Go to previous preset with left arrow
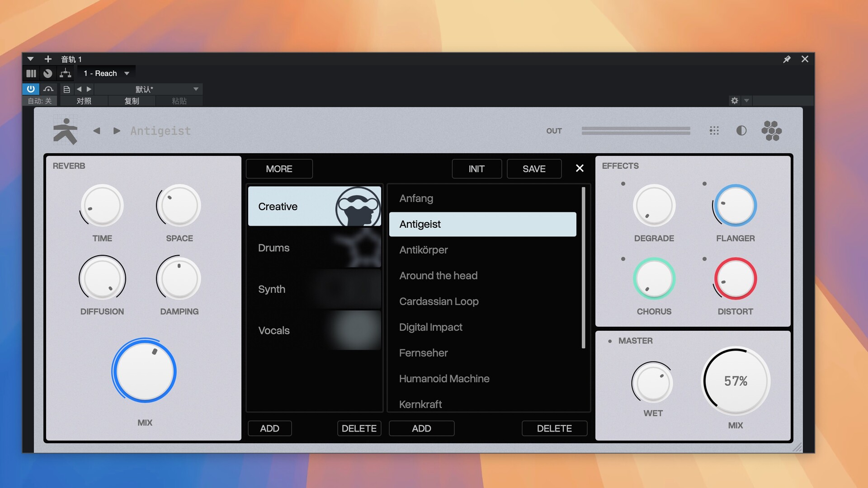Viewport: 868px width, 488px height. (x=96, y=131)
